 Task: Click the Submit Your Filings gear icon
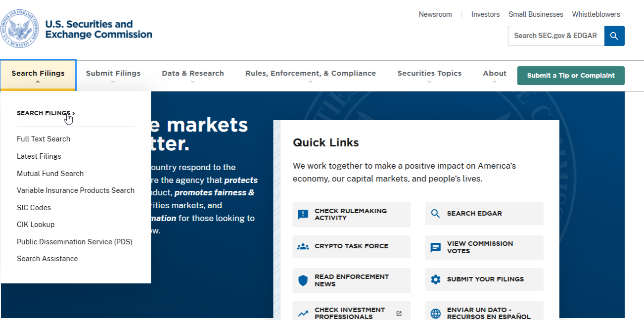435,279
